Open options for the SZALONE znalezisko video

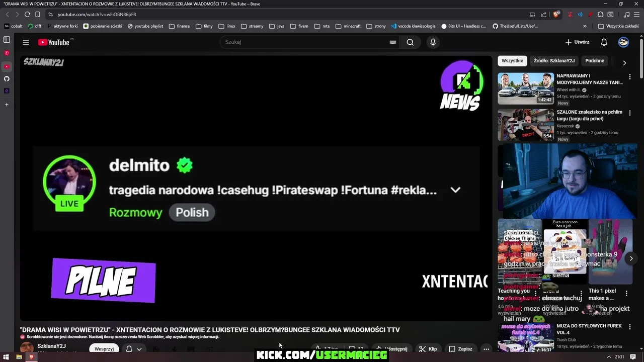[x=629, y=113]
